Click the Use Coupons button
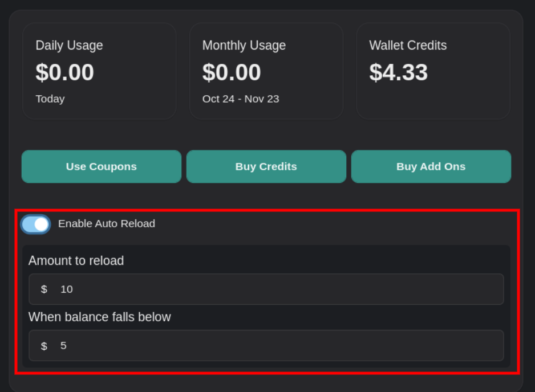 click(x=102, y=166)
